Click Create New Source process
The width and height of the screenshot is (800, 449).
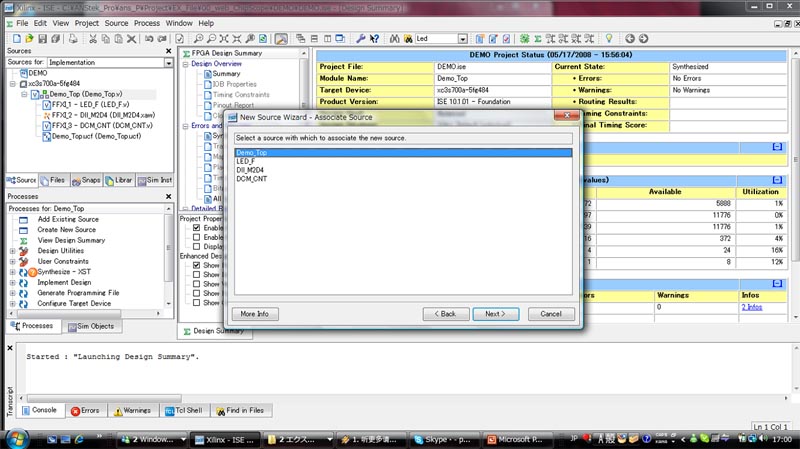(x=66, y=230)
